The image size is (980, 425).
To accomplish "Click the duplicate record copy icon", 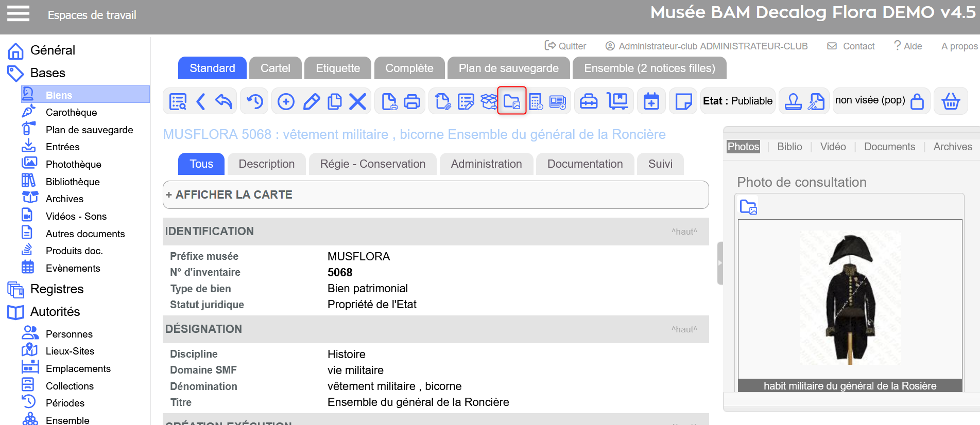I will click(x=335, y=101).
